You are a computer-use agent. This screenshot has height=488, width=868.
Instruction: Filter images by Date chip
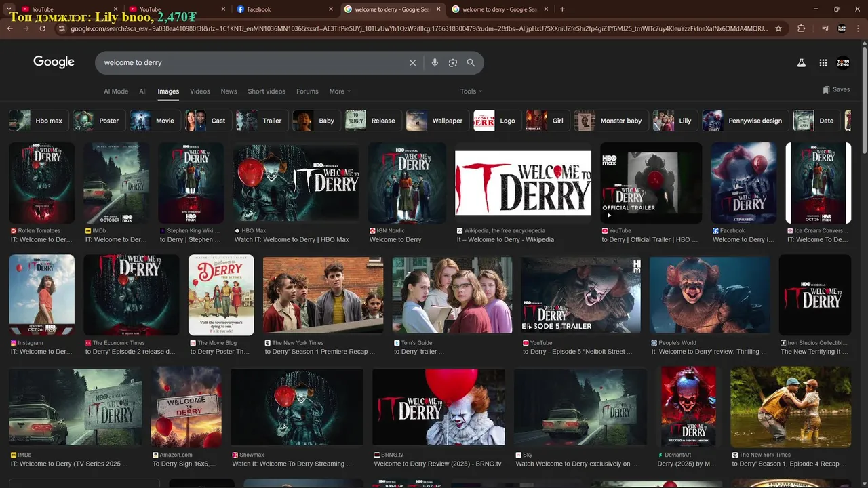pyautogui.click(x=816, y=121)
